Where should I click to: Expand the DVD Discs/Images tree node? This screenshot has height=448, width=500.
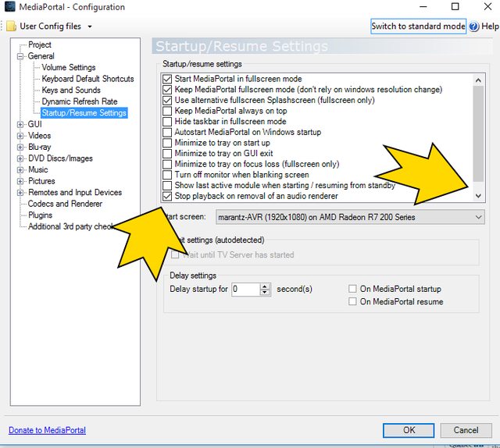click(x=20, y=158)
